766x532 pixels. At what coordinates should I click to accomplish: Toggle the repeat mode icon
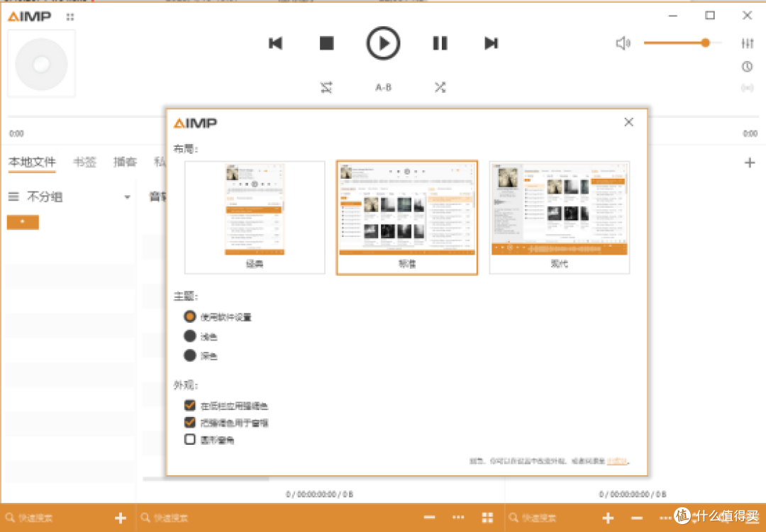point(326,87)
